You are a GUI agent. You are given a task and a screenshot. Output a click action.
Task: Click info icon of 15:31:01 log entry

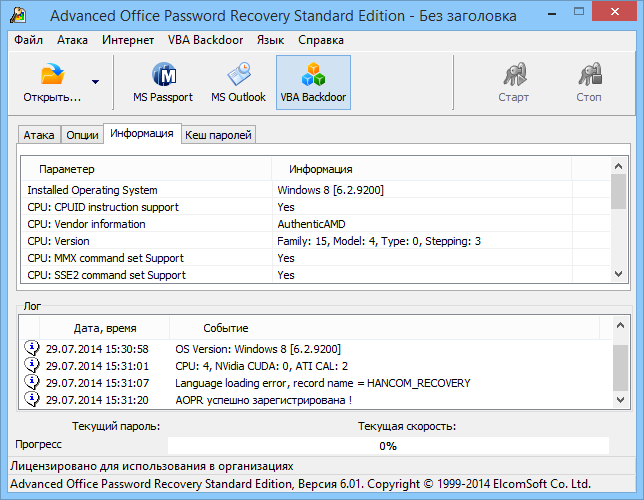click(32, 365)
